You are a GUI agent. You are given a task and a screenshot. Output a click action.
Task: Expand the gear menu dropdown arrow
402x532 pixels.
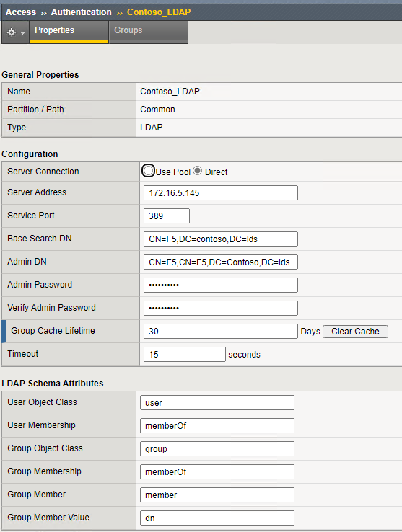coord(23,33)
